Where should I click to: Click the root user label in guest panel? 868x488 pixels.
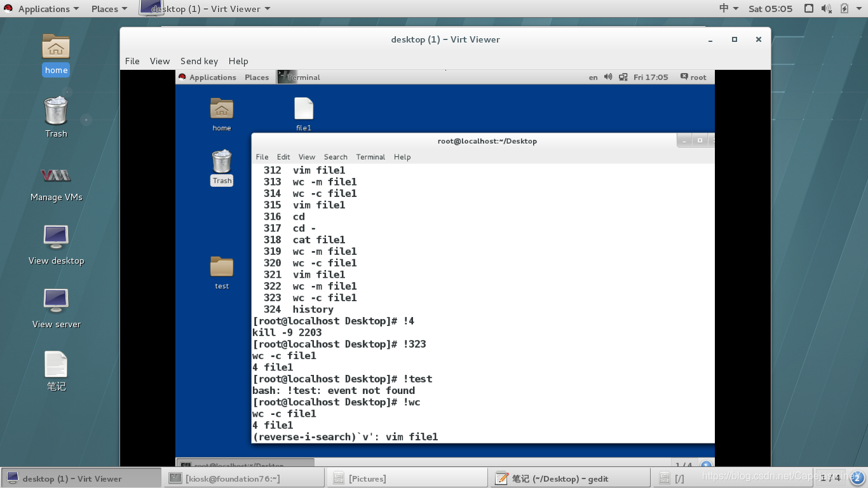698,77
